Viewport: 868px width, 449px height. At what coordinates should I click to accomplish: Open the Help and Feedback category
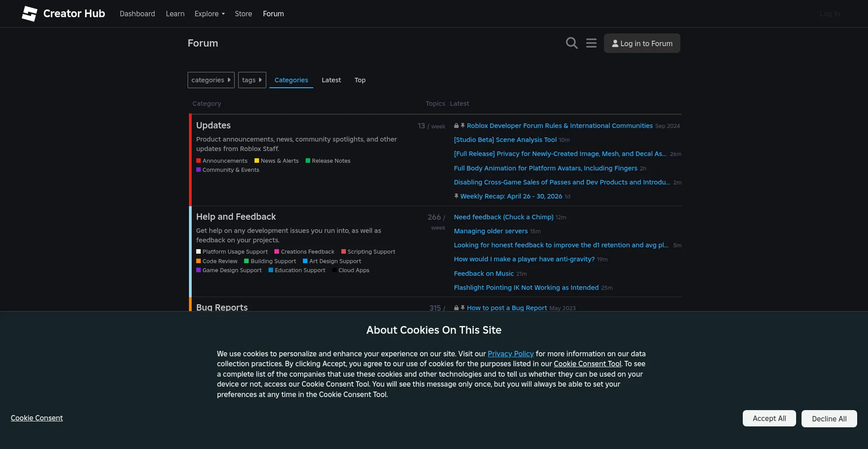point(236,217)
